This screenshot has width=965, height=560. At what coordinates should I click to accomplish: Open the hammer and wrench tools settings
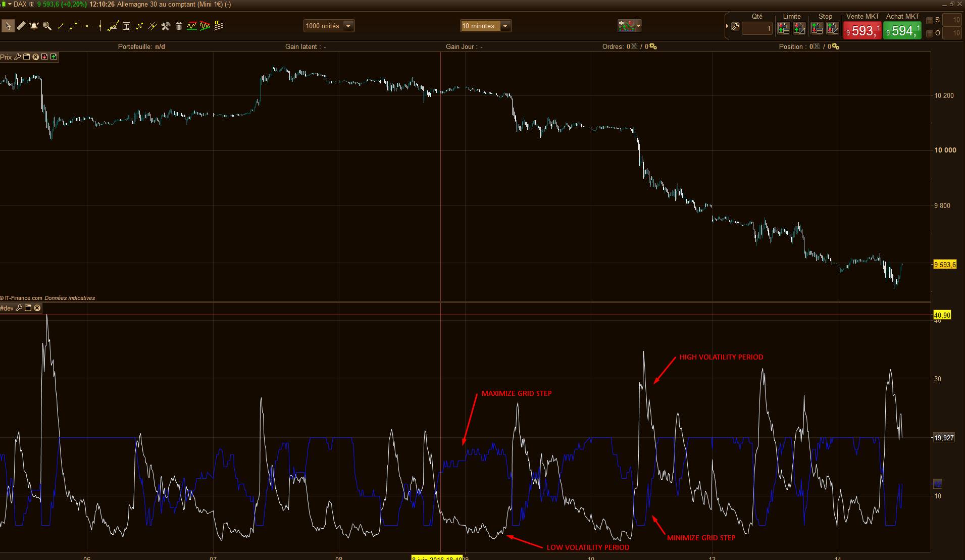click(x=166, y=26)
